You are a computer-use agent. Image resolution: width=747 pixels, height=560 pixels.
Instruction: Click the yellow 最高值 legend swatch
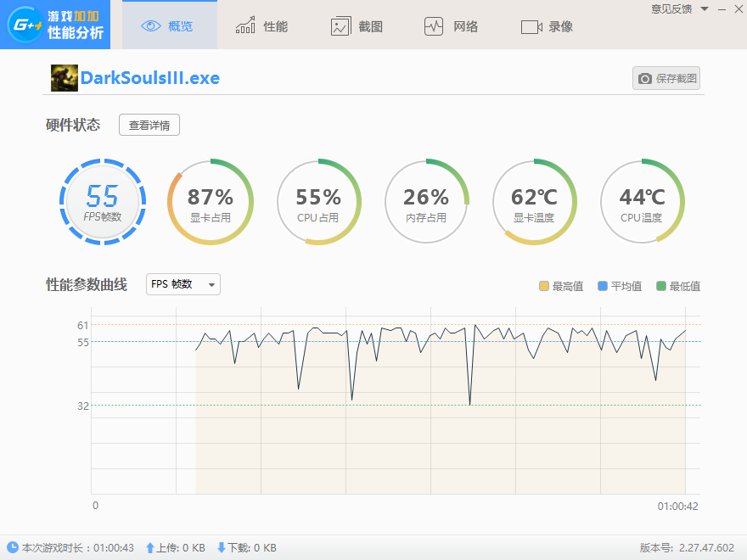click(543, 286)
